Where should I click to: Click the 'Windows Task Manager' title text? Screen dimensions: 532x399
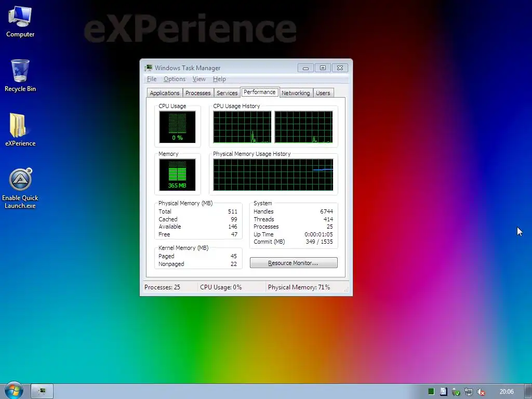188,68
